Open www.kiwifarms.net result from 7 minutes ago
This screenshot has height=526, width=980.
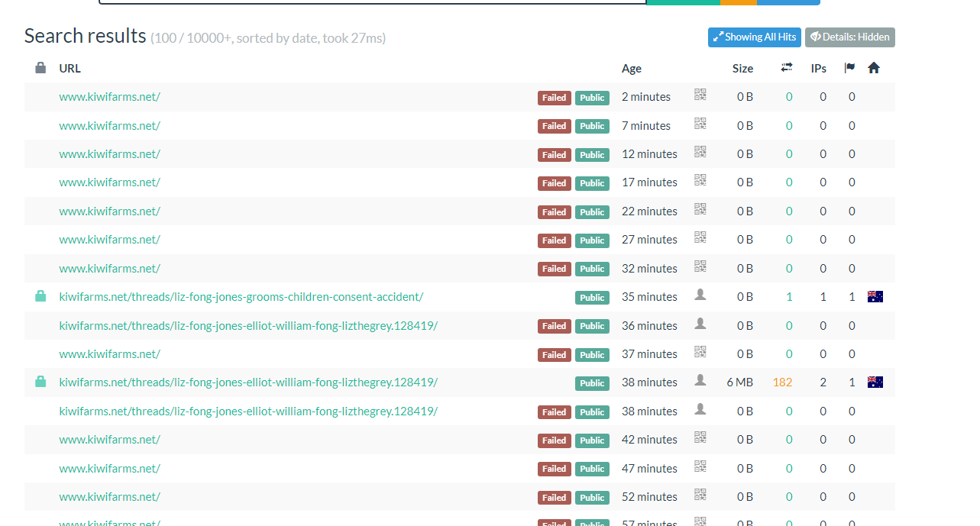tap(109, 125)
